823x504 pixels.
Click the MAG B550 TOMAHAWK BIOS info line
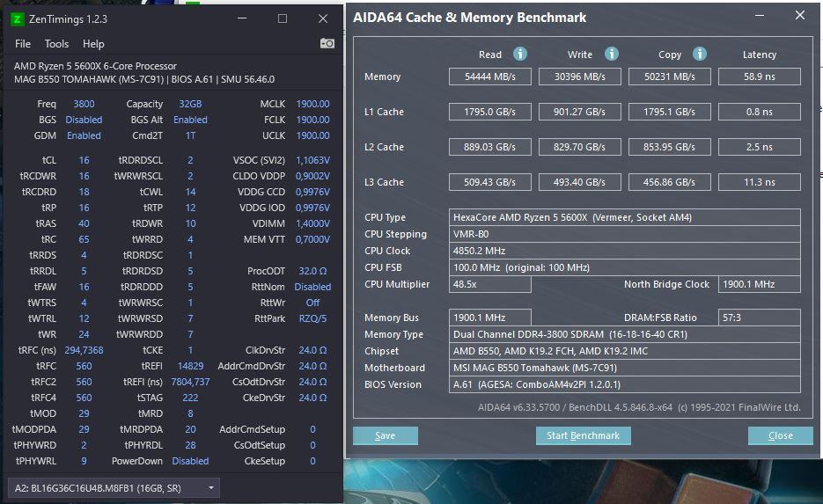[144, 79]
